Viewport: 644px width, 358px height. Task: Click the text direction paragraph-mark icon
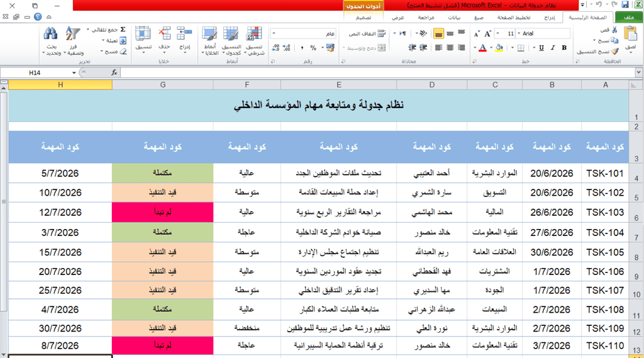403,33
